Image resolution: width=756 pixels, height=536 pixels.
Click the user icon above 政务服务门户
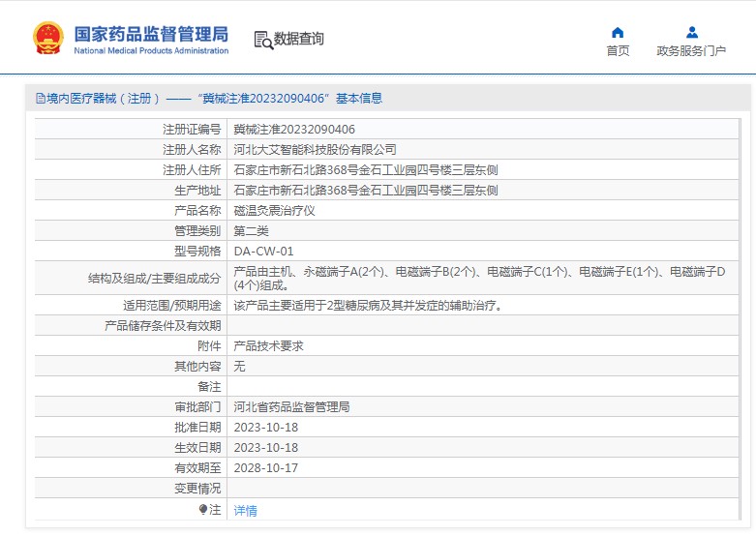[x=691, y=32]
